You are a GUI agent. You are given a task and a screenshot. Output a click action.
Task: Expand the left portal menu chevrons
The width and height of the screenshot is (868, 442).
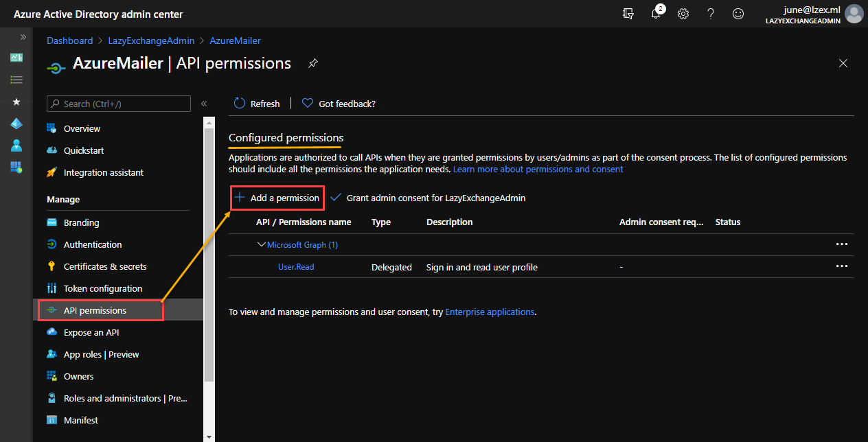[23, 37]
